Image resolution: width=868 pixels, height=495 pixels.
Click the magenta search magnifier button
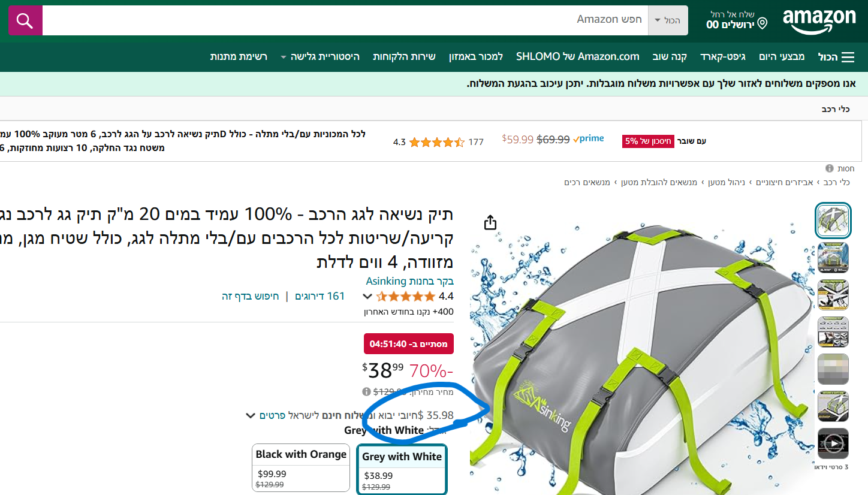[x=25, y=21]
